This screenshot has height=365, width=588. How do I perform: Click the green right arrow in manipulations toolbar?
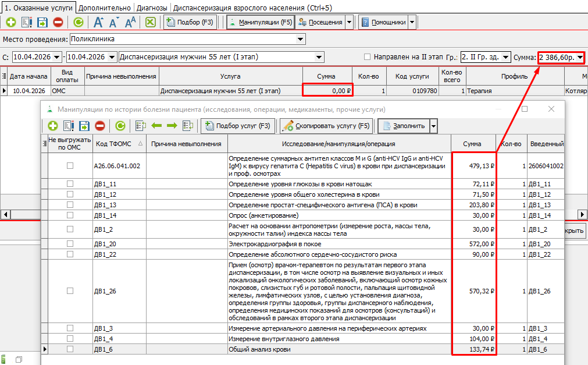click(x=172, y=126)
